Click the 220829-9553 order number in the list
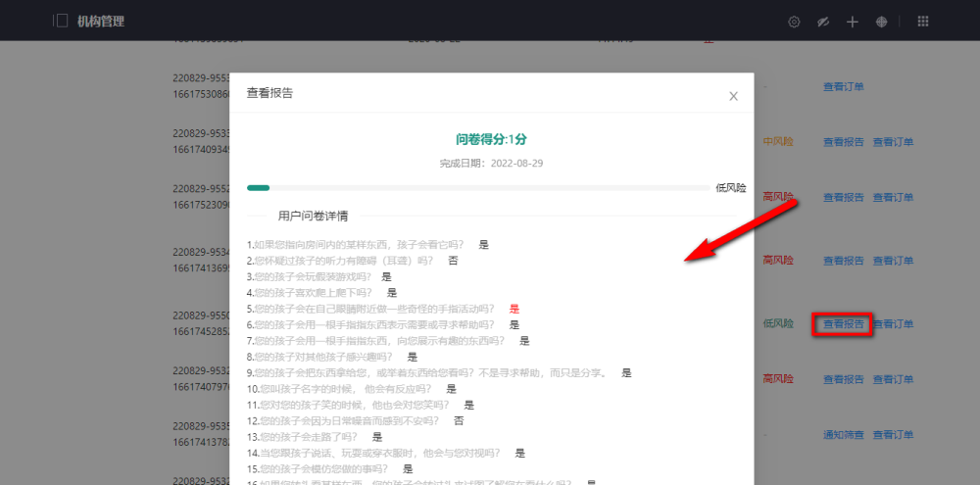The image size is (980, 485). [202, 78]
